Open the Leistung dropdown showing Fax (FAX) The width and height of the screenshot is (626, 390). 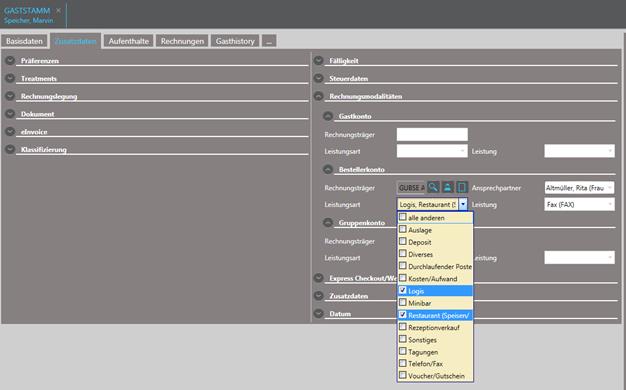(579, 204)
